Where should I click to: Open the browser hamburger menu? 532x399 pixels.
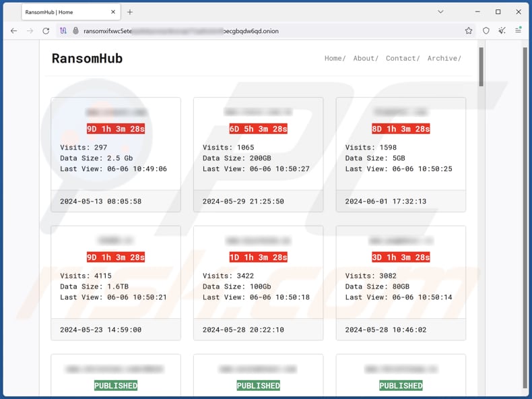click(x=518, y=30)
